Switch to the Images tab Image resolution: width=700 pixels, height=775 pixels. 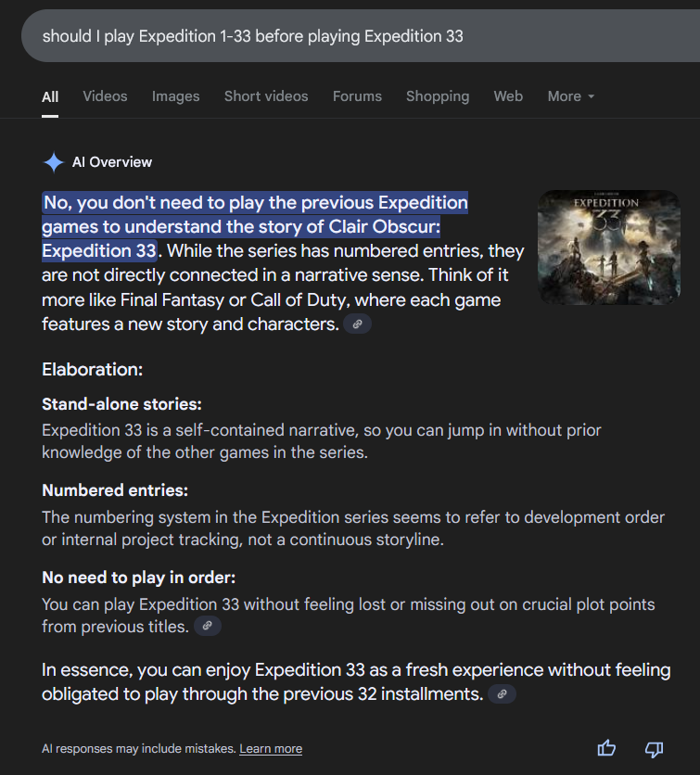coord(175,96)
